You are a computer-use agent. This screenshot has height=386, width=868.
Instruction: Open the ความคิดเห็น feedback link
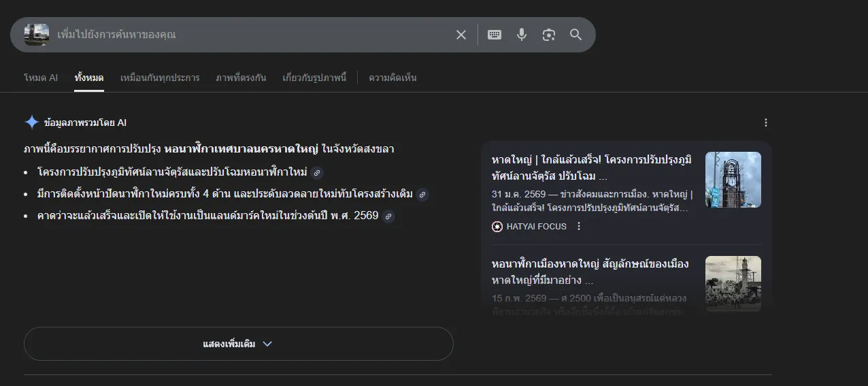pos(393,78)
